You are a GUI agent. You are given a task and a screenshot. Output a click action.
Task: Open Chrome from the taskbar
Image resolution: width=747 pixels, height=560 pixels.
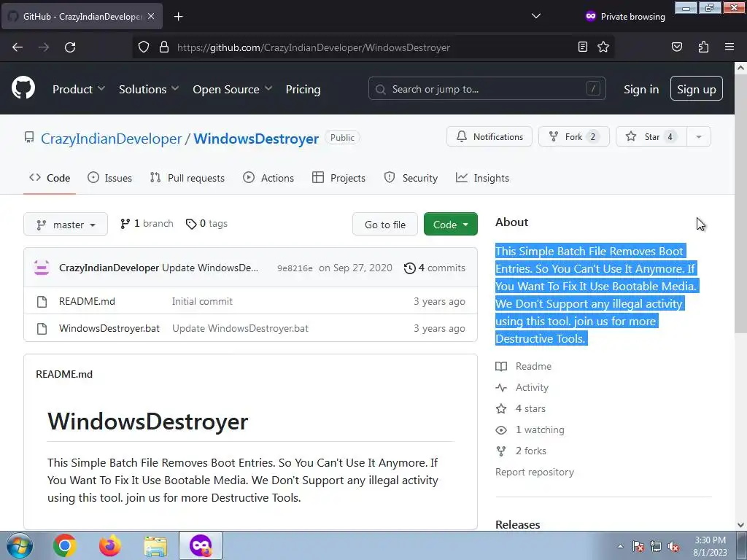click(x=65, y=545)
